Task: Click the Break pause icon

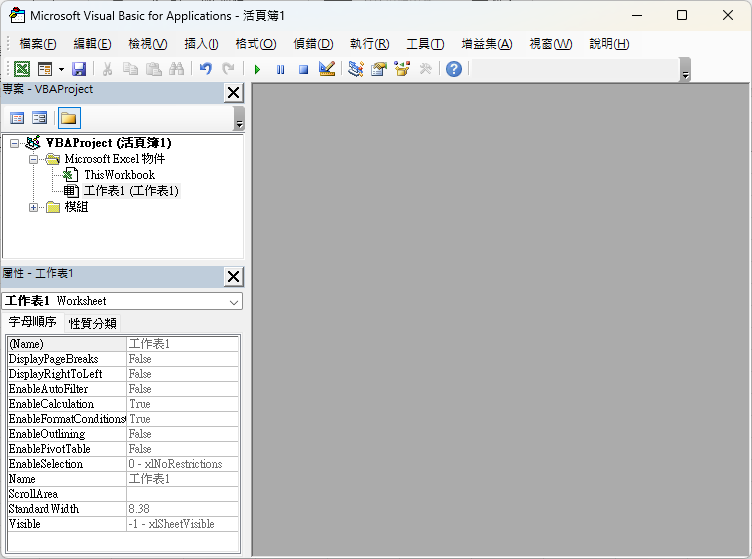Action: [x=281, y=70]
